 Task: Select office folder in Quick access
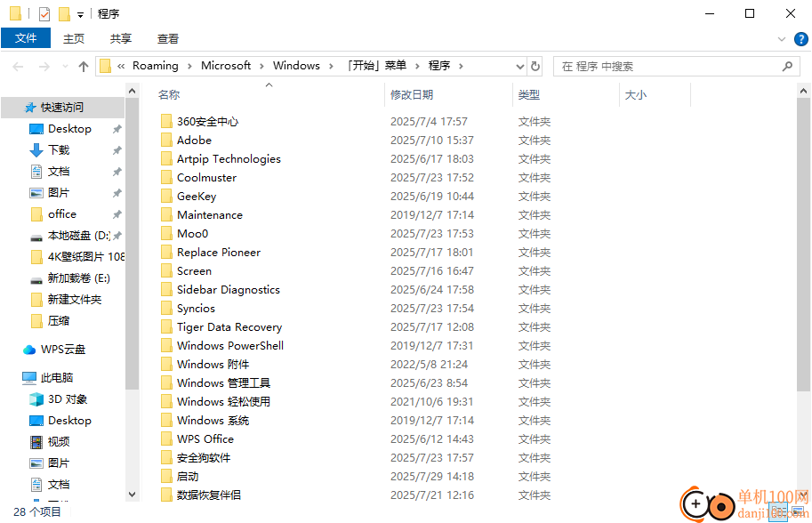(x=61, y=213)
